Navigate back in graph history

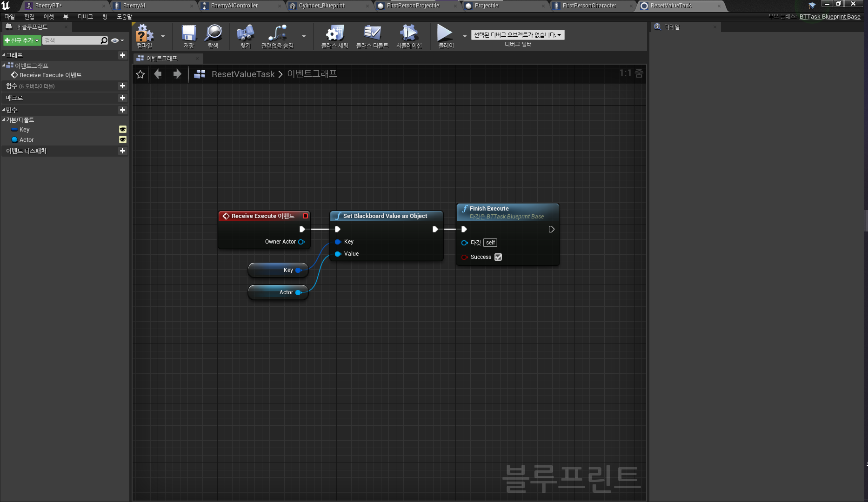(x=158, y=74)
